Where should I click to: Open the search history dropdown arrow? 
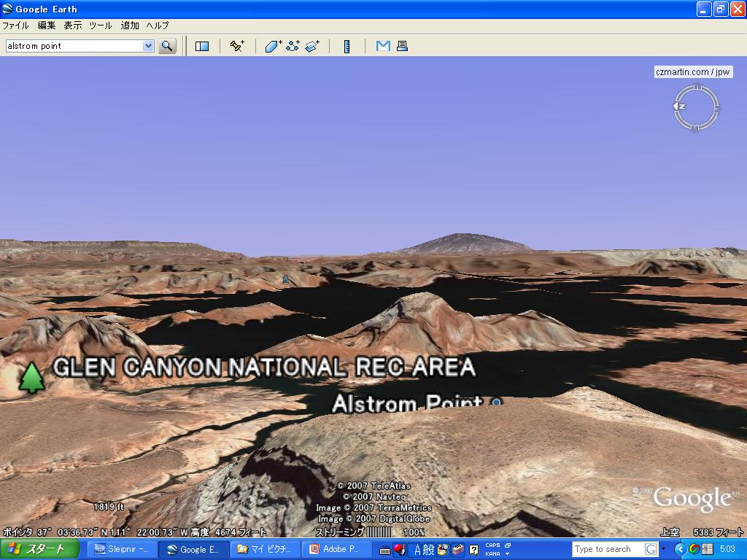pos(148,46)
